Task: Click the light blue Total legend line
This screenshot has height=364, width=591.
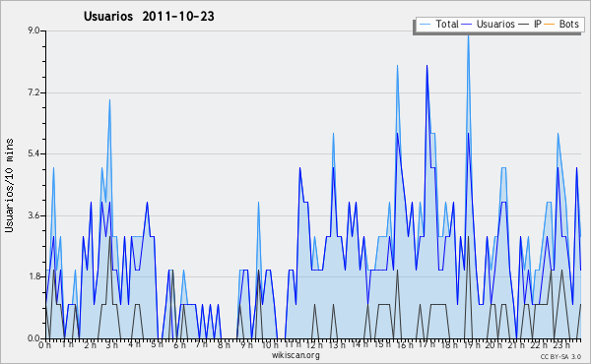Action: tap(425, 24)
